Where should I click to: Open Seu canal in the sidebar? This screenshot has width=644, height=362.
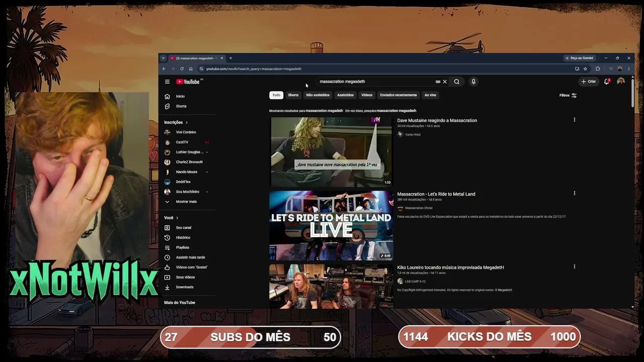pos(184,228)
